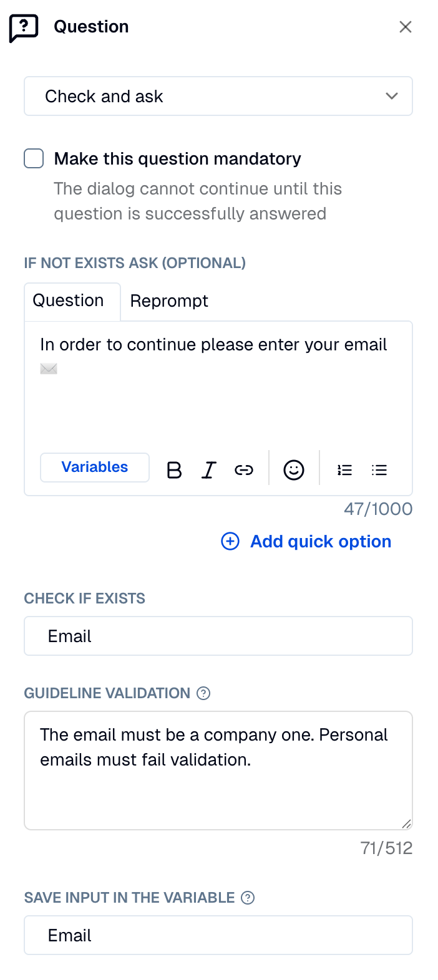438x980 pixels.
Task: Click the Variables button
Action: 95,468
